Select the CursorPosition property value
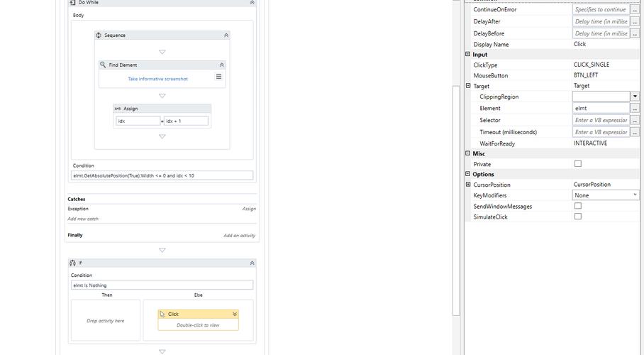Screen dimensions: 644x355 [x=592, y=185]
